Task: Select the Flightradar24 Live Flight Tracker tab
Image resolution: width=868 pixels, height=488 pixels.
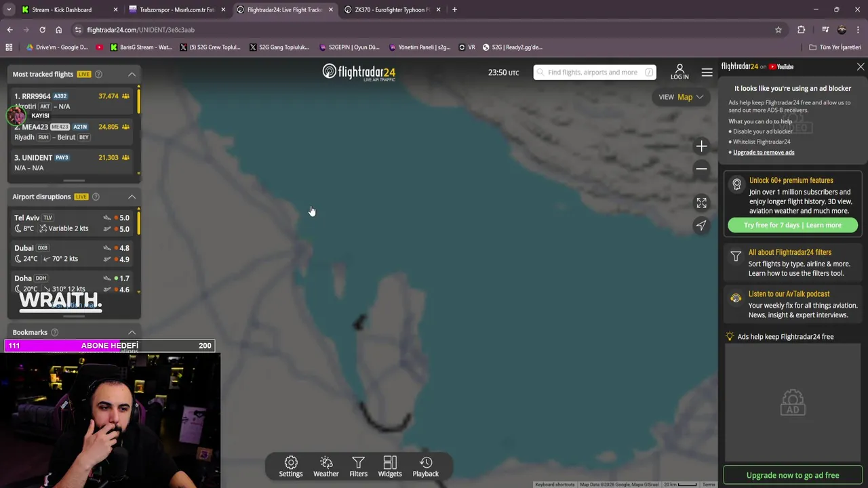Action: 284,9
